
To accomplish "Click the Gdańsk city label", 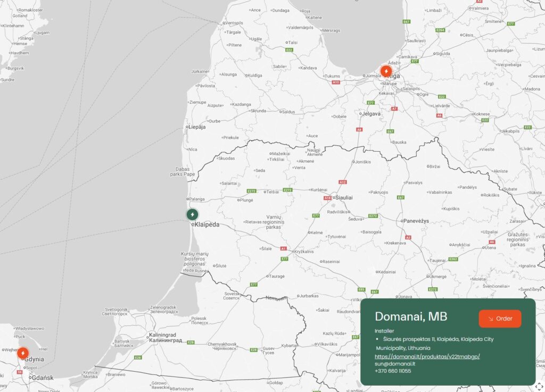I will tap(43, 378).
